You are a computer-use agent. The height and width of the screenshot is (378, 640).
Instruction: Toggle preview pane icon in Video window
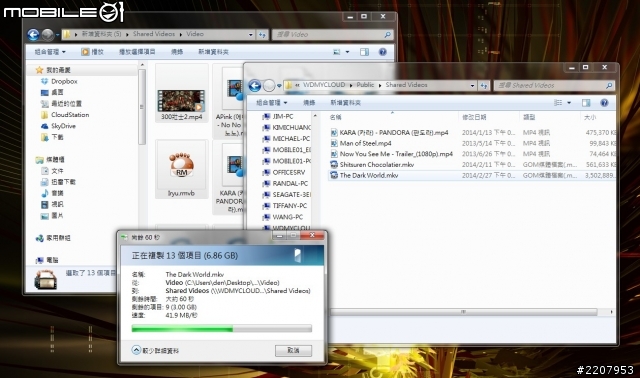(364, 52)
